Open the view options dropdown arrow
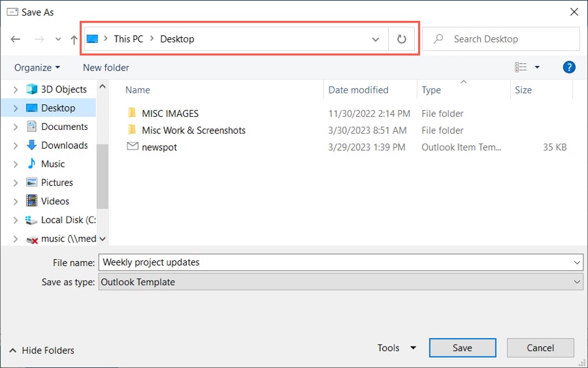The height and width of the screenshot is (368, 588). click(x=537, y=67)
